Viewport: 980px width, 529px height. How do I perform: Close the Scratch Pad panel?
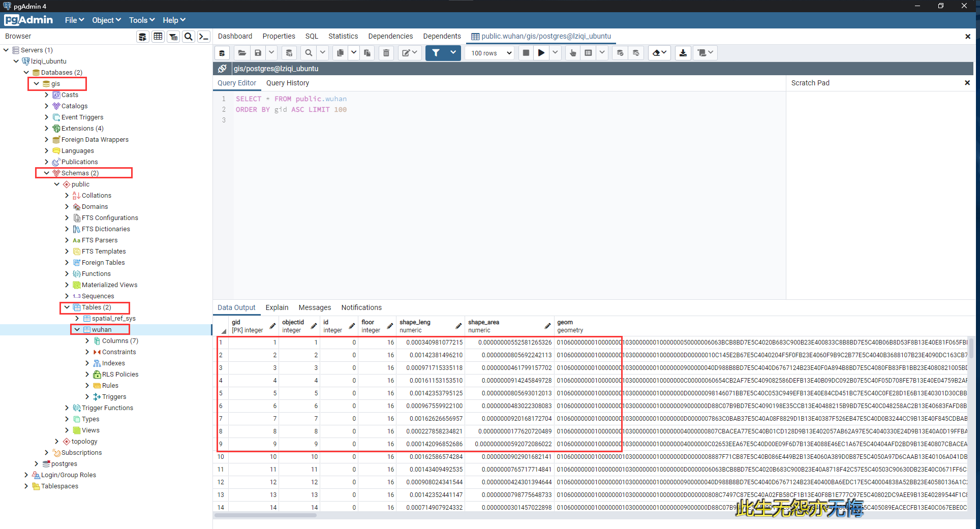point(967,83)
